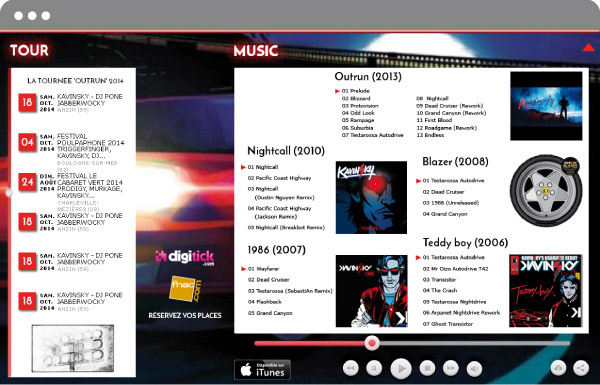Play 02 Mr Oizo Autodrive T42
This screenshot has height=385, width=600.
click(x=455, y=269)
